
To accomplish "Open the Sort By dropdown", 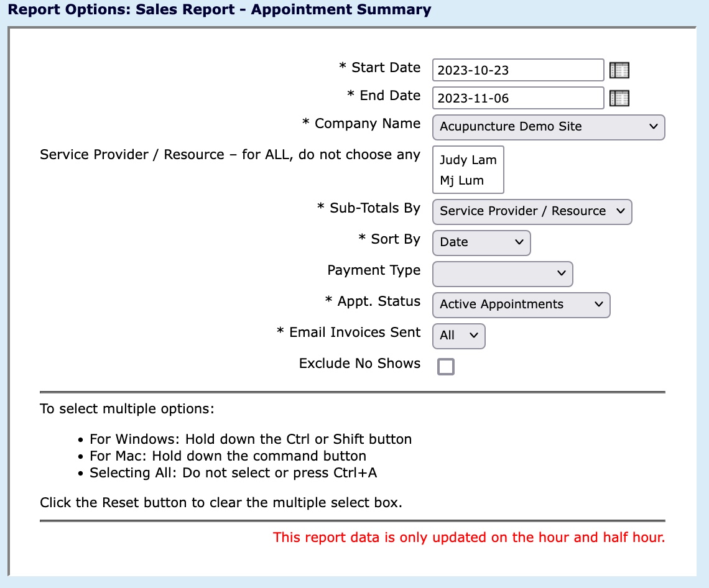I will click(x=481, y=242).
